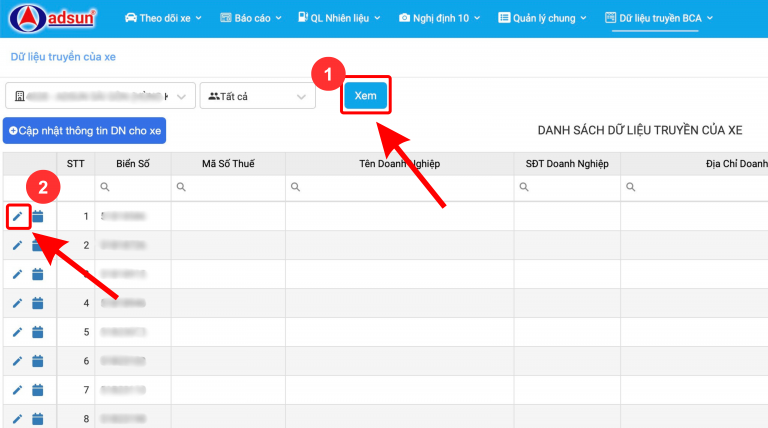This screenshot has width=768, height=428.
Task: Click the pencil edit icon in row 7
Action: click(17, 390)
